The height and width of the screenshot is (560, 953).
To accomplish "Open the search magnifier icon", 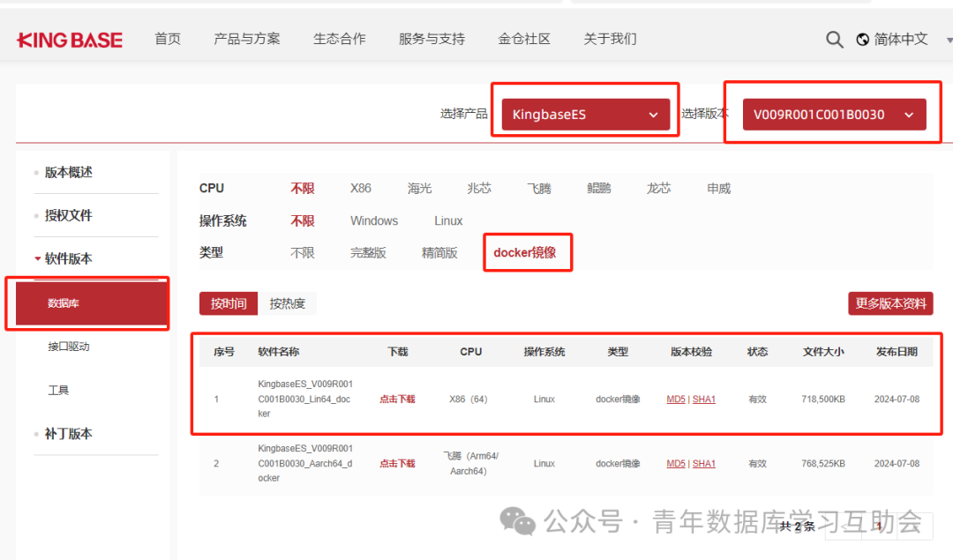I will pyautogui.click(x=835, y=40).
